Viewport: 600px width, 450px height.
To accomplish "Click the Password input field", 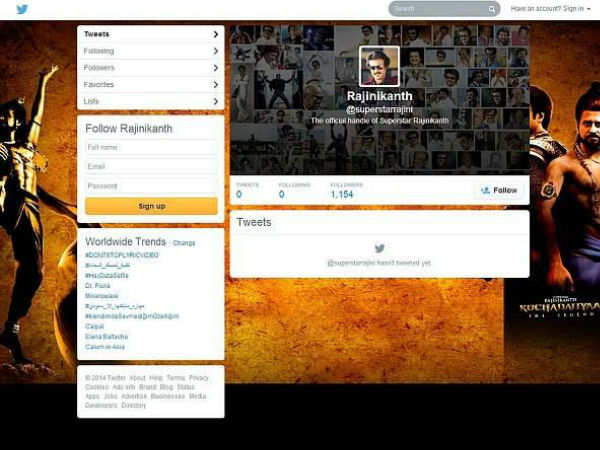I will tap(151, 186).
